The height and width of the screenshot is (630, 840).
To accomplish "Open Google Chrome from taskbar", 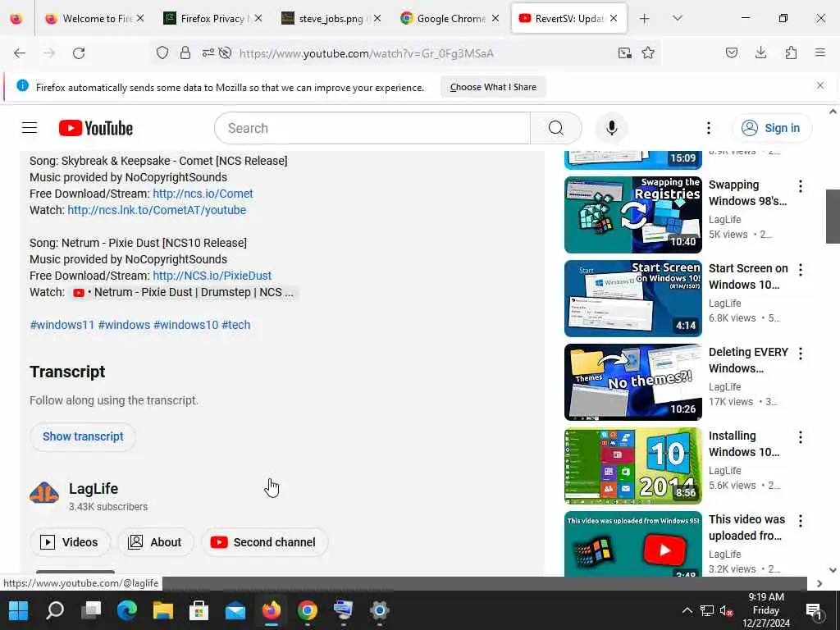I will click(307, 610).
